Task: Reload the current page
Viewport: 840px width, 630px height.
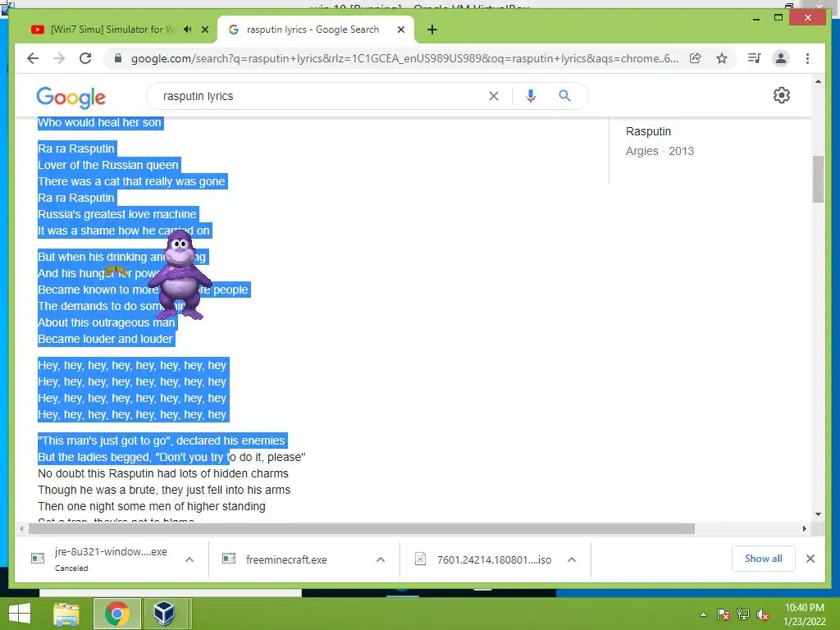Action: [x=85, y=58]
